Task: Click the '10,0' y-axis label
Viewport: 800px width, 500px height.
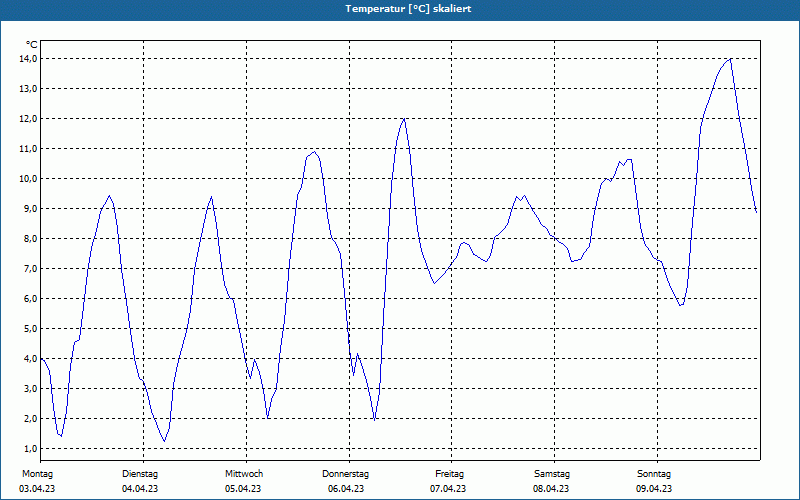Action: tap(29, 179)
